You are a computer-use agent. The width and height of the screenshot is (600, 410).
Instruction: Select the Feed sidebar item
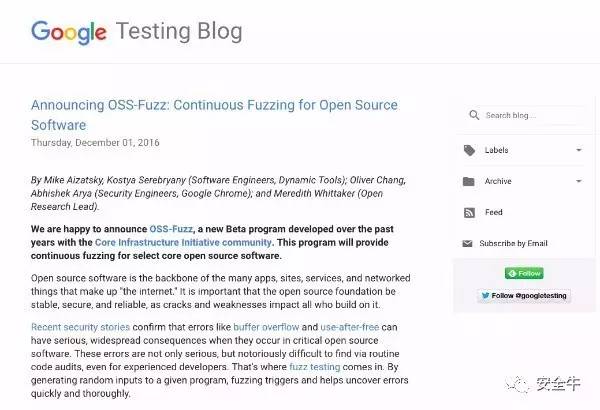point(494,213)
